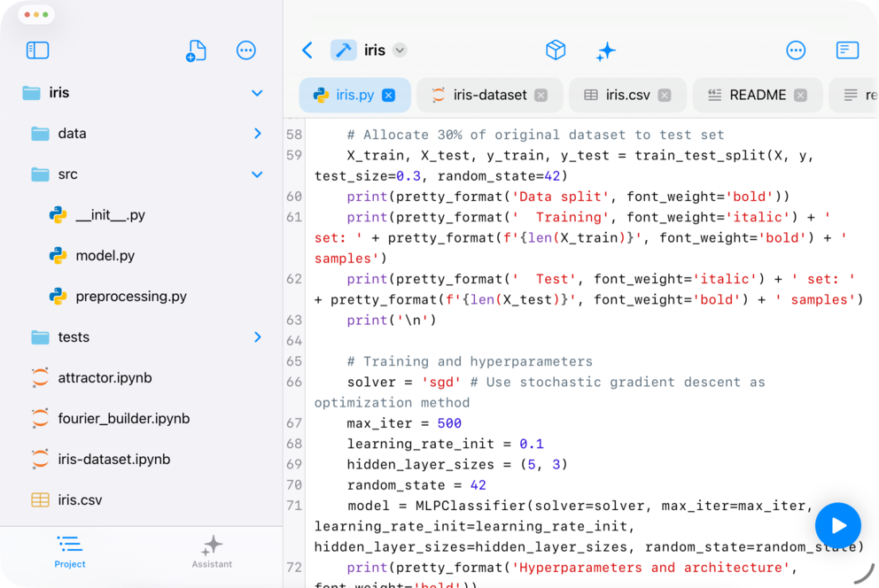The width and height of the screenshot is (879, 588).
Task: Toggle the right inspector panel icon
Action: 847,50
